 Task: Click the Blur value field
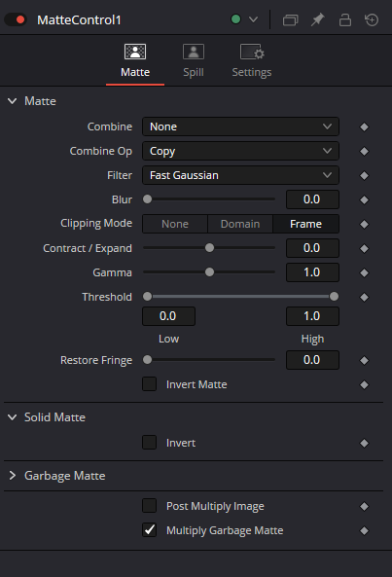(x=312, y=199)
